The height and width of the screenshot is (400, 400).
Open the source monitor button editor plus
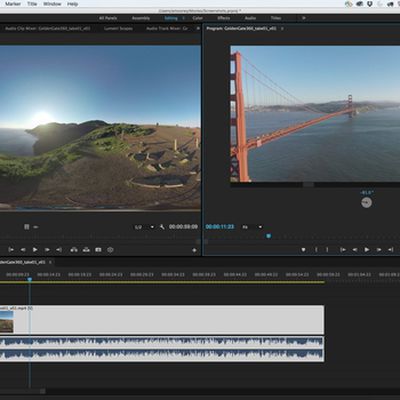194,250
